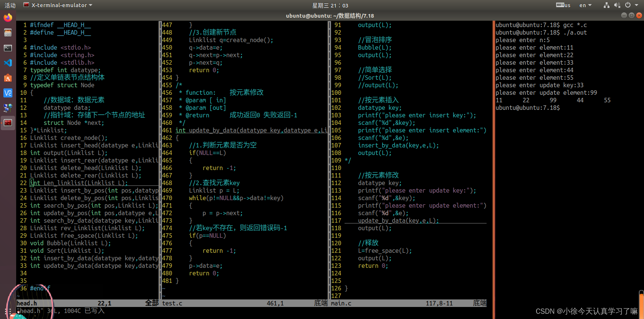Open the clock showing 星期三 21:03
The height and width of the screenshot is (319, 644).
[330, 5]
